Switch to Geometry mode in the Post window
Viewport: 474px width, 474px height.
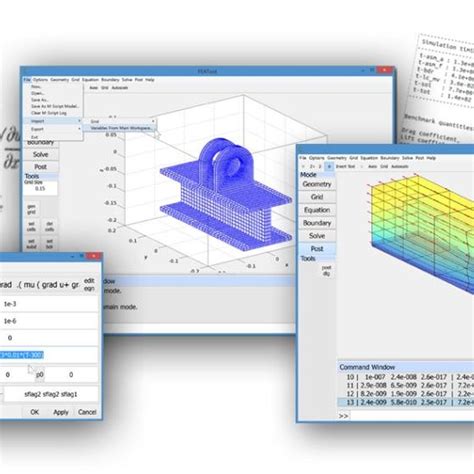(317, 184)
